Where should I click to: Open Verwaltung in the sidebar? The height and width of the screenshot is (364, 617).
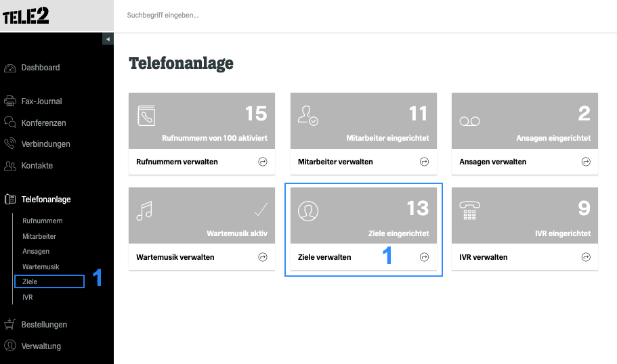coord(41,346)
